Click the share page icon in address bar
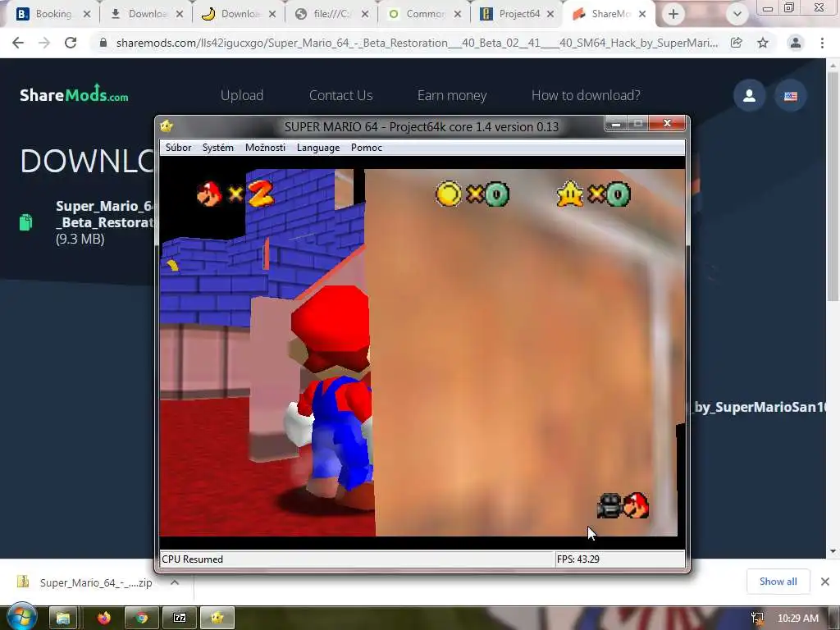 [736, 43]
